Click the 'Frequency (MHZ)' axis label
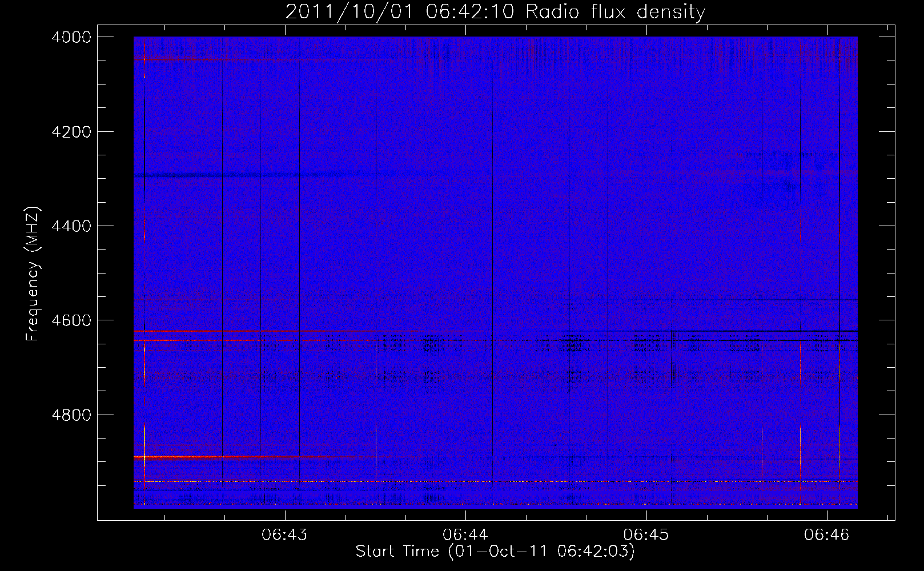 coord(33,274)
